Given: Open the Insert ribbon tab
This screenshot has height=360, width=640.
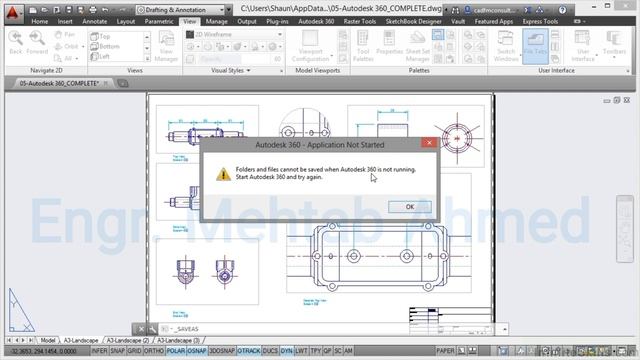Looking at the screenshot, I should click(65, 21).
